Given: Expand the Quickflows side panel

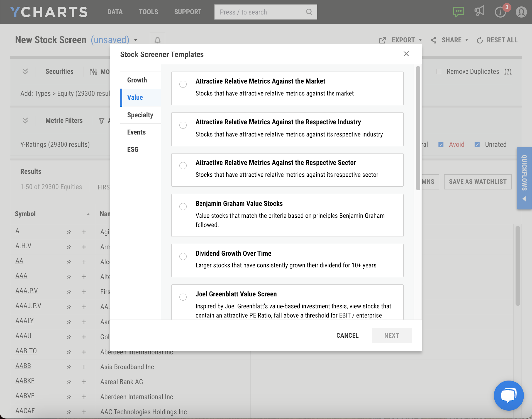Looking at the screenshot, I should (524, 178).
